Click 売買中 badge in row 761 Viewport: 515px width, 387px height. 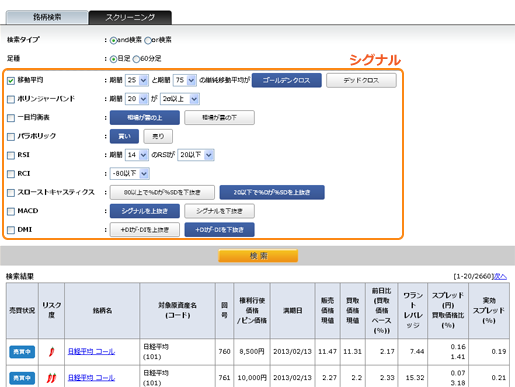coord(22,378)
